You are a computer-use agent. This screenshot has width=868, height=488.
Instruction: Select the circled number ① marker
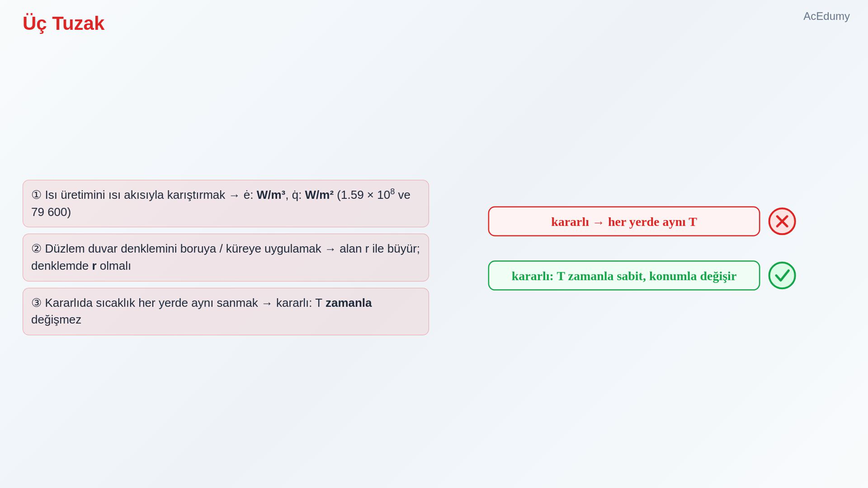[x=36, y=195]
